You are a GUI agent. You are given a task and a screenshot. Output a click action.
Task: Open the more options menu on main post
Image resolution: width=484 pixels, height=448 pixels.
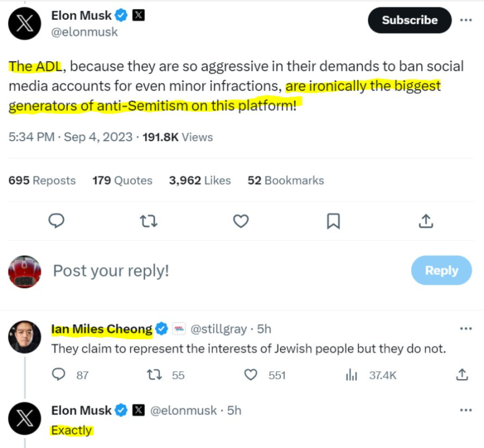coord(466,20)
